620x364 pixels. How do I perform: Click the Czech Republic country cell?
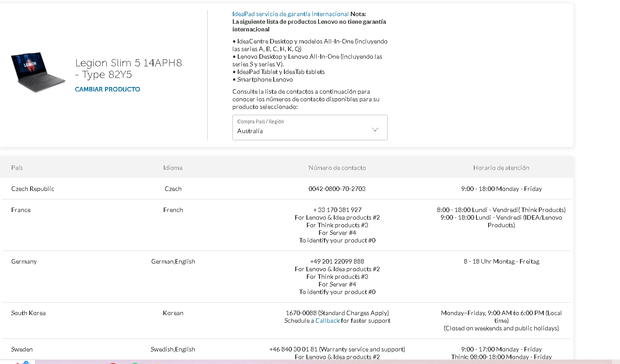coord(33,189)
